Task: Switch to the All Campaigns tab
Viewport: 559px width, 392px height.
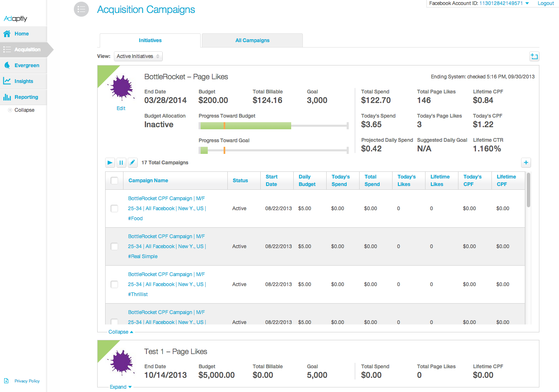Action: 252,40
